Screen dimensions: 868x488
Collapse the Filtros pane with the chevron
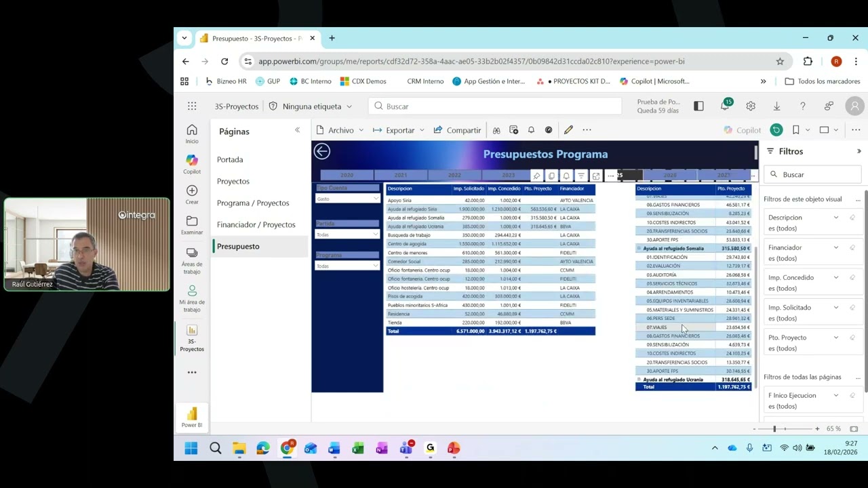click(859, 151)
